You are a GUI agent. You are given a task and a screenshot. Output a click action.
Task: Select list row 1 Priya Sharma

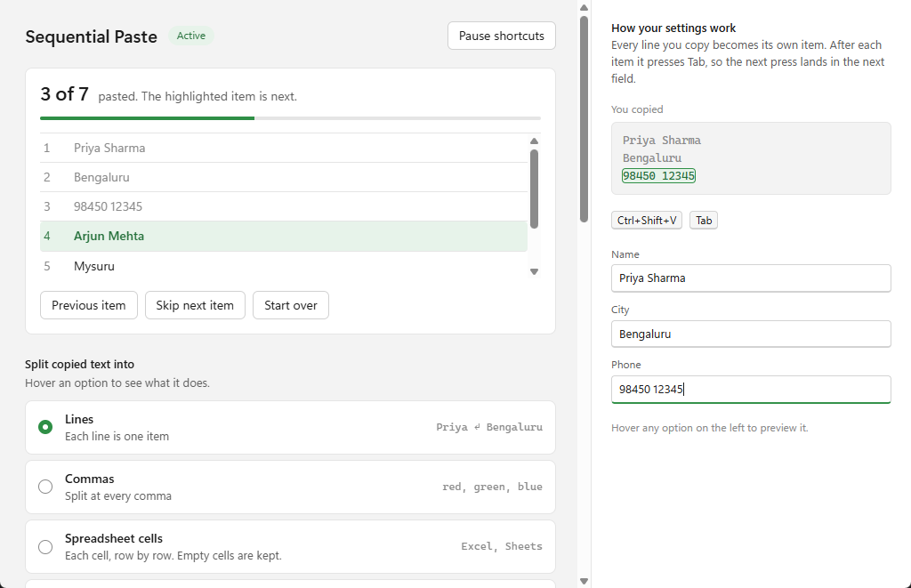pos(284,149)
